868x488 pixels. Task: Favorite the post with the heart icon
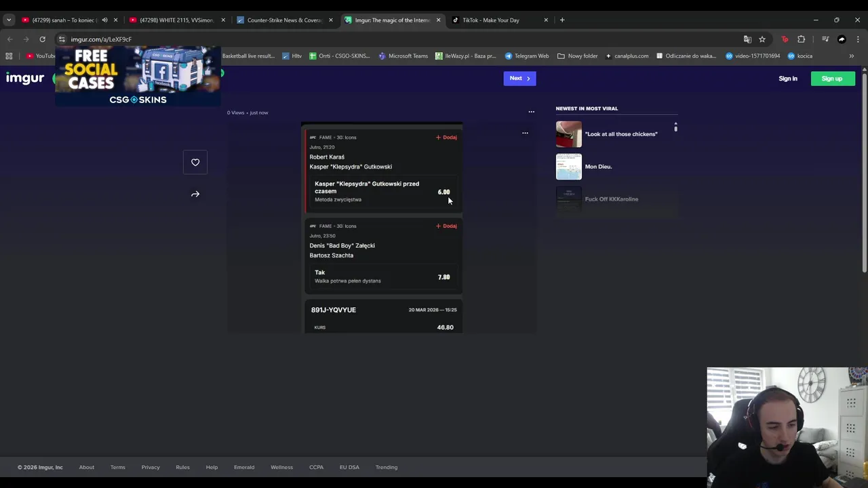click(195, 162)
